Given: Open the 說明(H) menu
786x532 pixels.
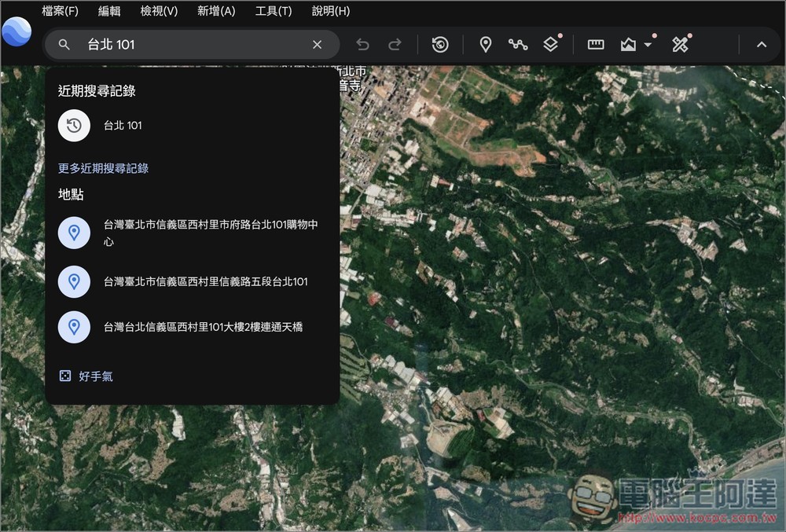Looking at the screenshot, I should pyautogui.click(x=331, y=10).
